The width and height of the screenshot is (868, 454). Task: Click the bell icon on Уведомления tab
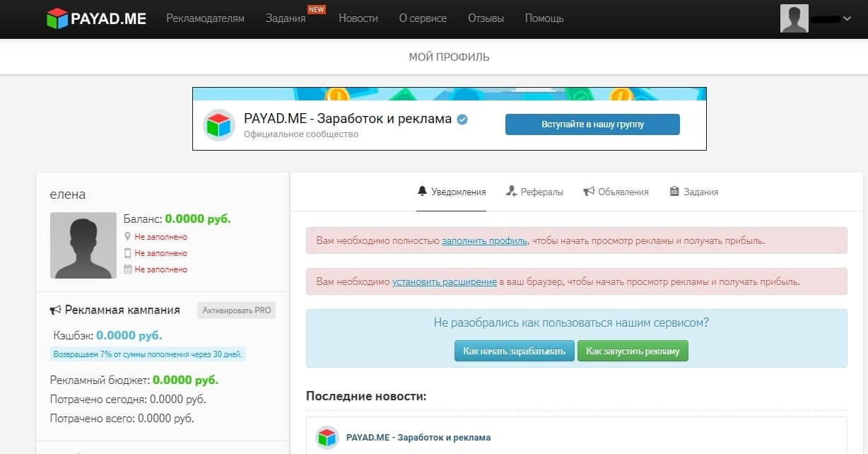(x=423, y=191)
